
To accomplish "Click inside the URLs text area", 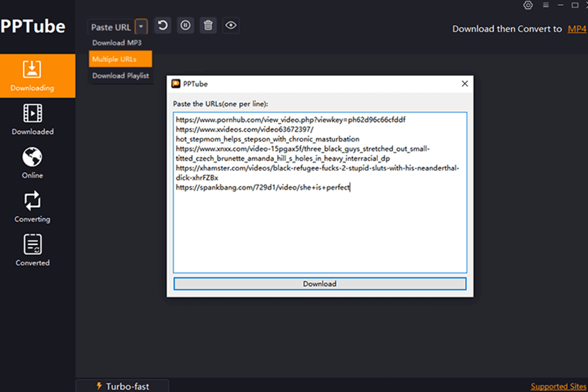I will point(320,192).
